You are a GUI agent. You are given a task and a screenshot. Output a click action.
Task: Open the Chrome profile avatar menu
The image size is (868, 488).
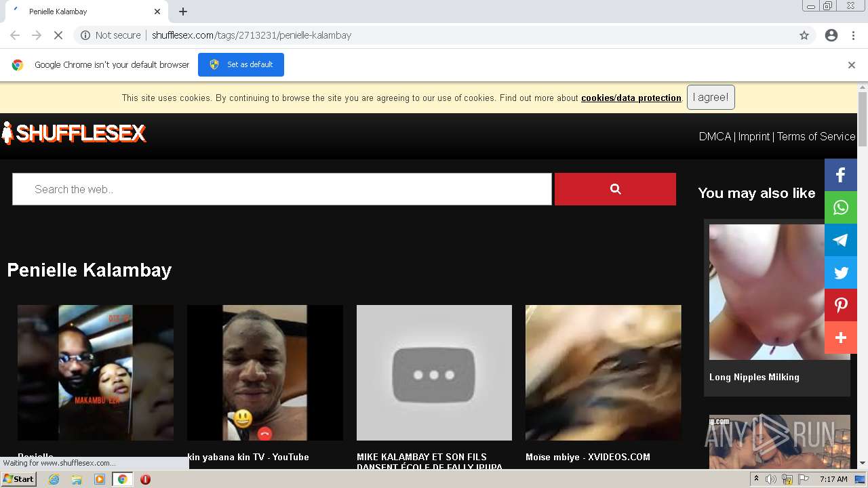tap(831, 35)
